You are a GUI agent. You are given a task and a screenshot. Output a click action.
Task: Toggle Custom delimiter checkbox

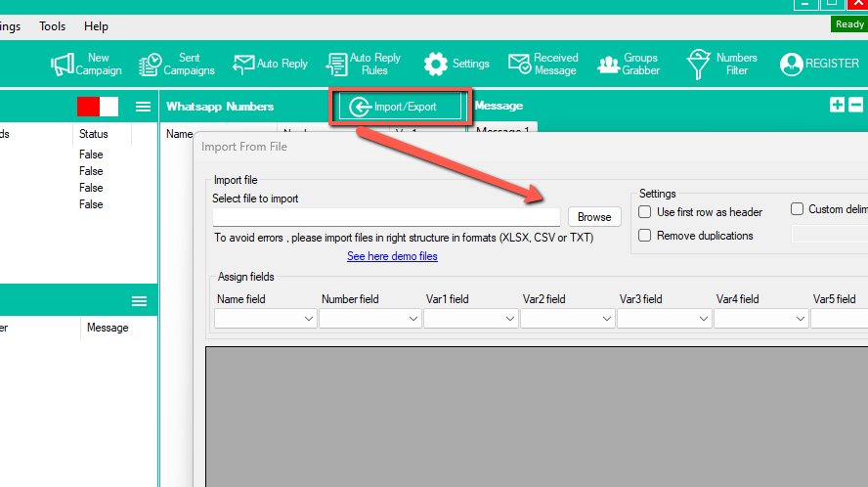[798, 209]
